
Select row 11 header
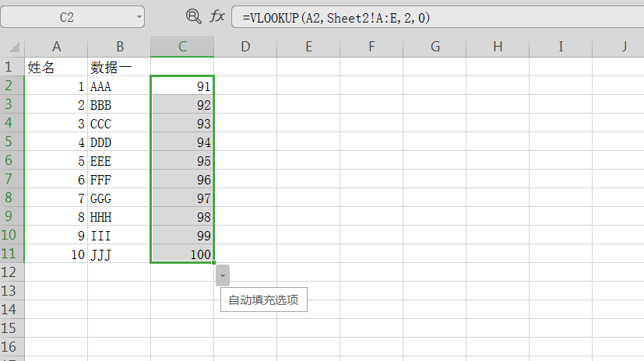[x=12, y=254]
